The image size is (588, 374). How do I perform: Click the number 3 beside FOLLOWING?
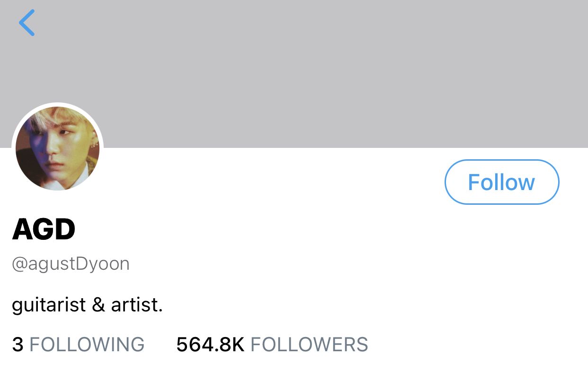18,345
